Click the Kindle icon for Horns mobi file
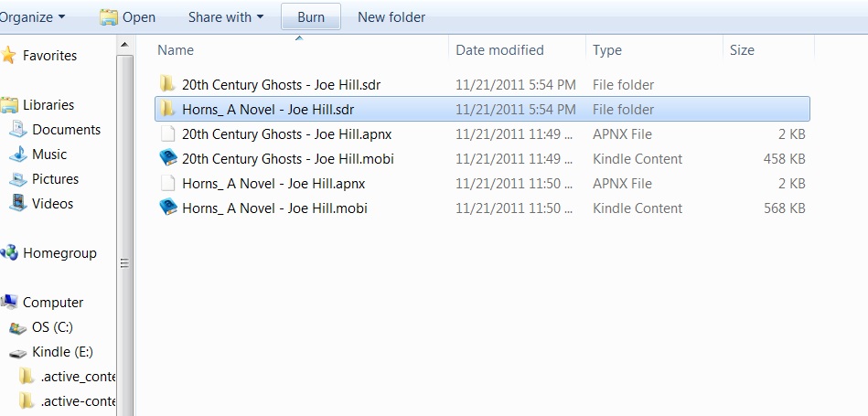 pyautogui.click(x=167, y=208)
